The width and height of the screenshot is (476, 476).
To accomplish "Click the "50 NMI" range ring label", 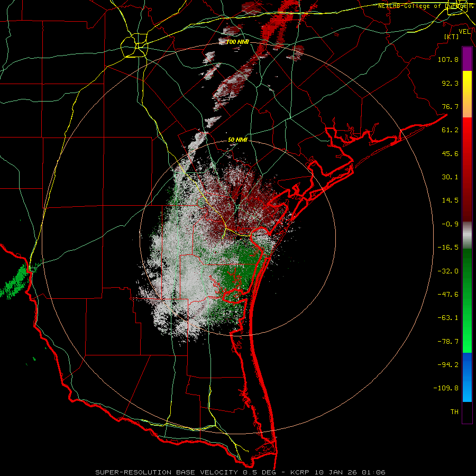I will click(x=237, y=140).
